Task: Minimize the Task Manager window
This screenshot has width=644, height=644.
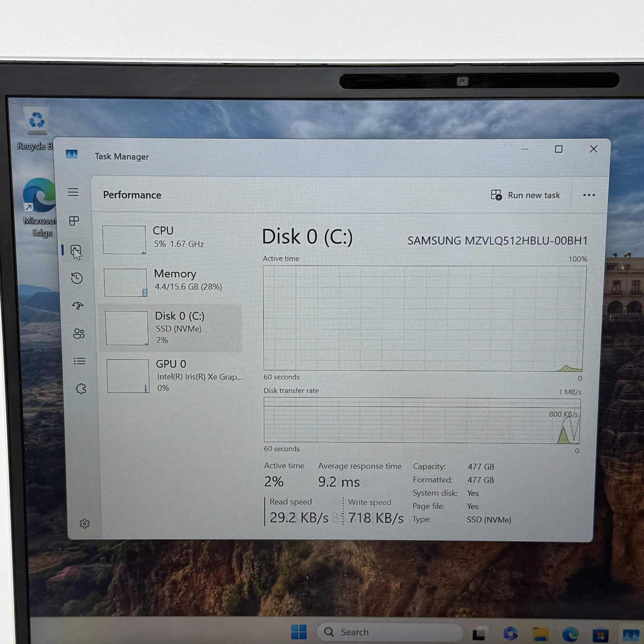Action: point(525,149)
